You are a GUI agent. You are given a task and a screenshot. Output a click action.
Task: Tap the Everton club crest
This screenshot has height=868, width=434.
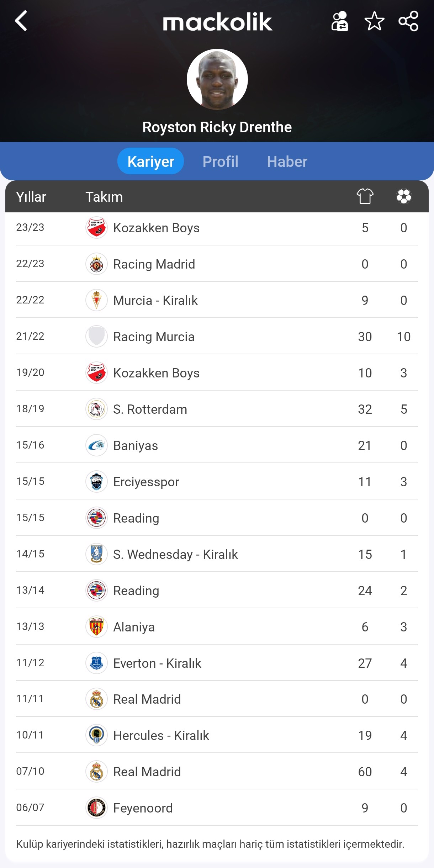(96, 663)
